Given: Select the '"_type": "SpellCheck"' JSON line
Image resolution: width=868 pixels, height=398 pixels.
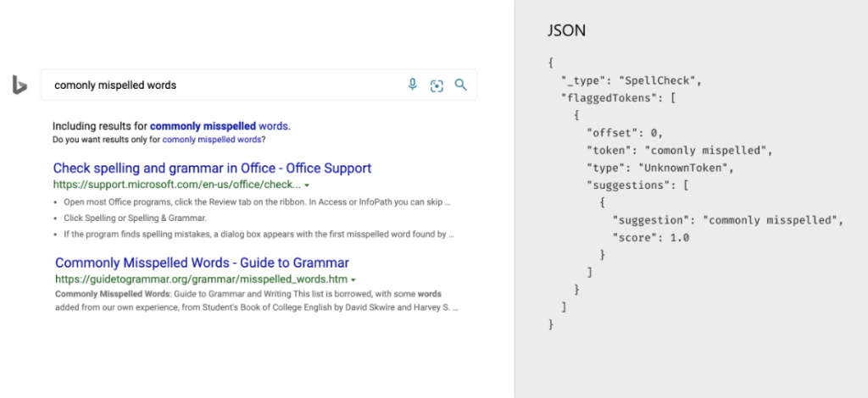Looking at the screenshot, I should tap(631, 80).
